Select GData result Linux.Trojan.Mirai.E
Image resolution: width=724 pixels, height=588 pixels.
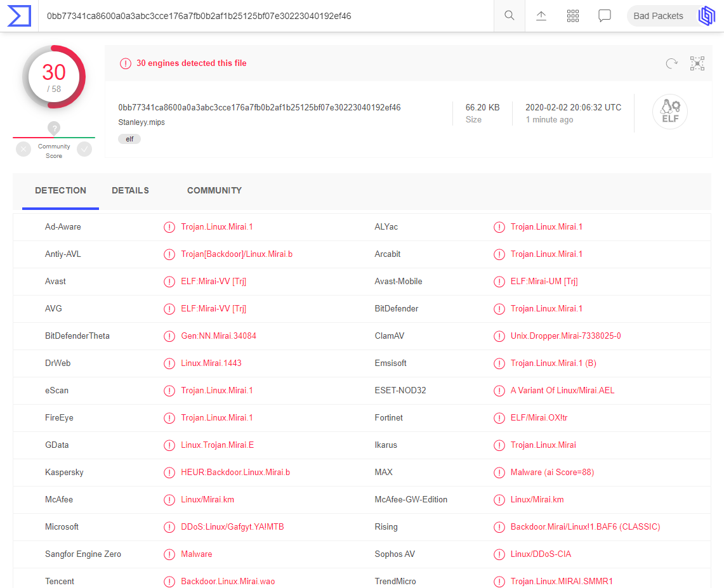coord(218,445)
